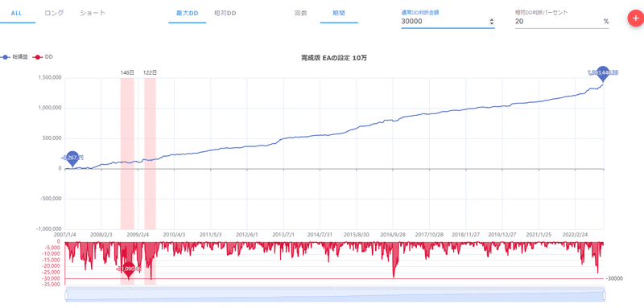
Task: Click the 2022/2/24 date axis label
Action: [x=575, y=235]
